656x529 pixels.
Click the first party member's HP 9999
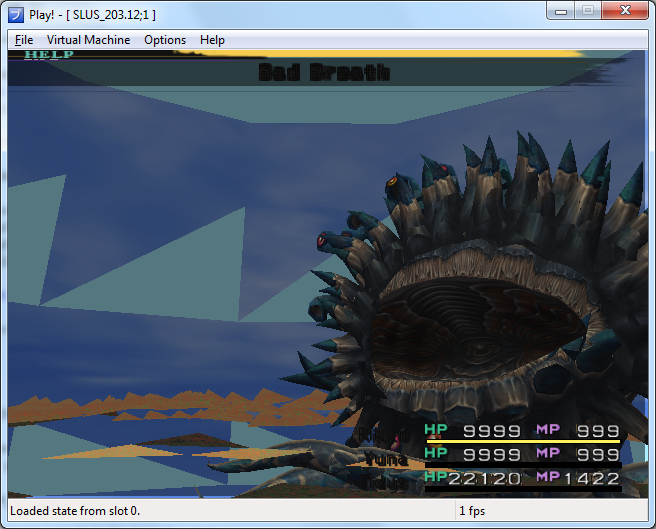tap(492, 431)
